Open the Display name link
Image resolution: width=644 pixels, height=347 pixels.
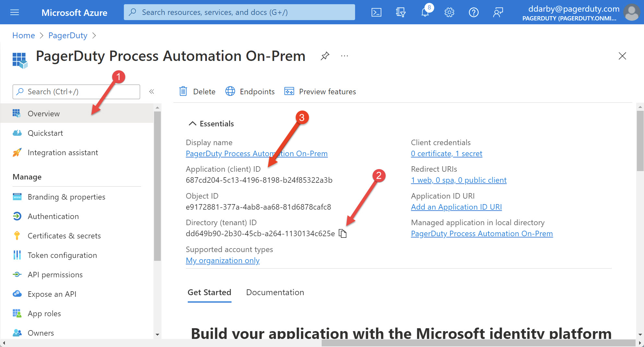[256, 154]
